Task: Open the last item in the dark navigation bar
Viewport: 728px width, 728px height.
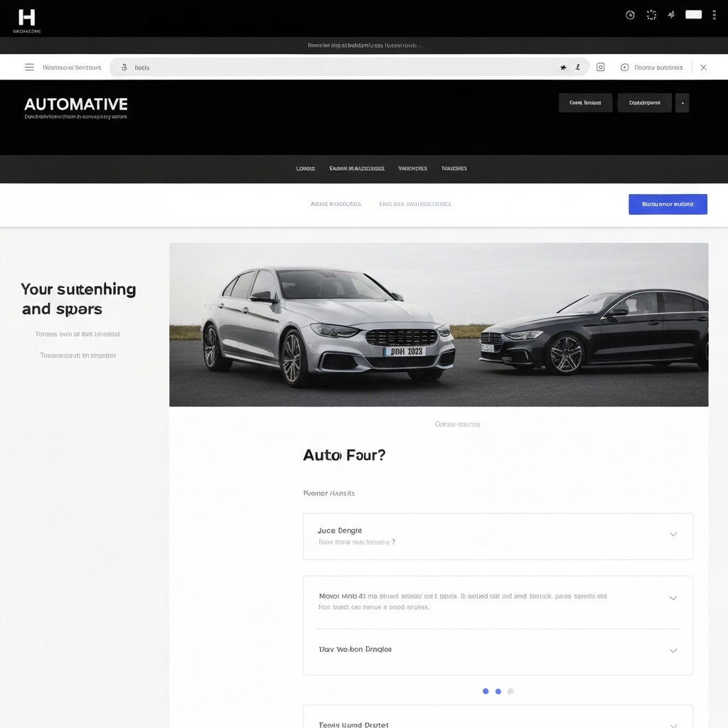Action: point(454,168)
